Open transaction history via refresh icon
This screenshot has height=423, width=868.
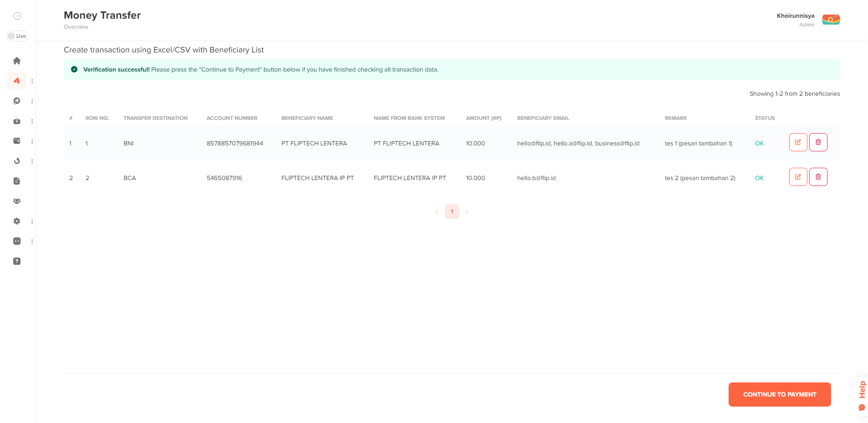click(17, 161)
